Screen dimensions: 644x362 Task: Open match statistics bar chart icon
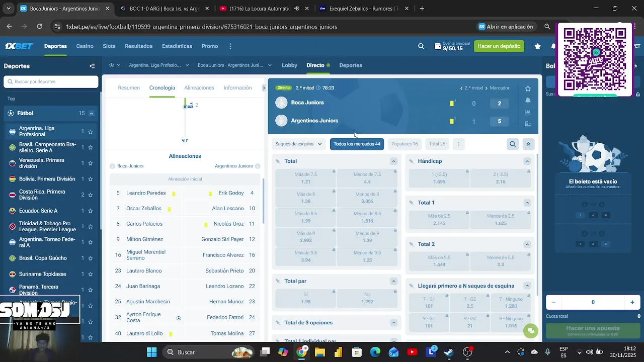(x=528, y=112)
